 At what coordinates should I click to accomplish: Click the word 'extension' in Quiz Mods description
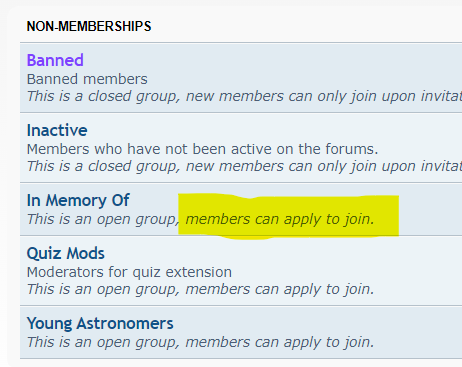click(x=199, y=272)
